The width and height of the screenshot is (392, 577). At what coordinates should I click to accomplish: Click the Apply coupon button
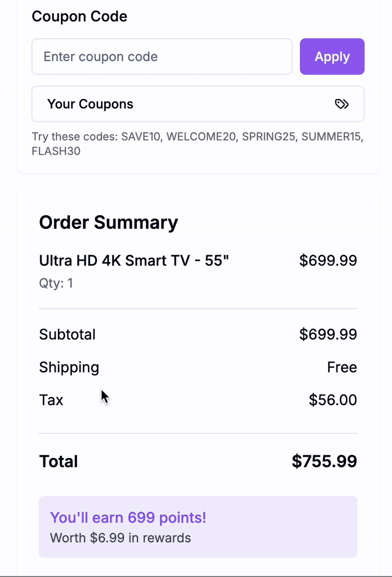(332, 56)
